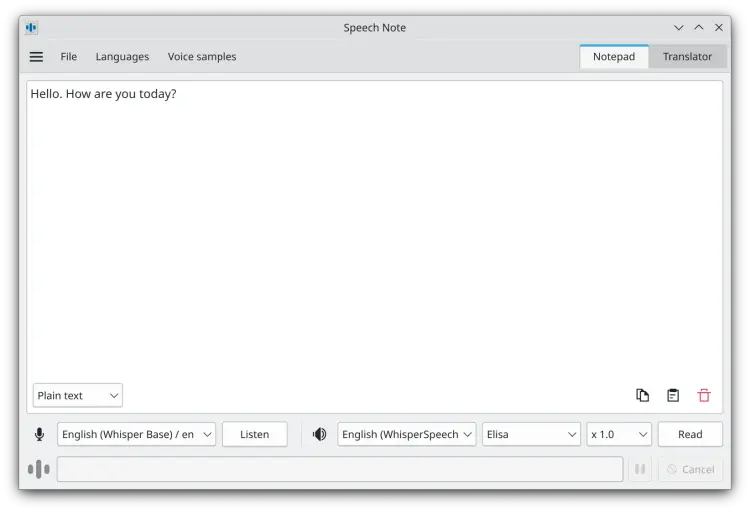
Task: Open the Voice samples menu
Action: (202, 56)
